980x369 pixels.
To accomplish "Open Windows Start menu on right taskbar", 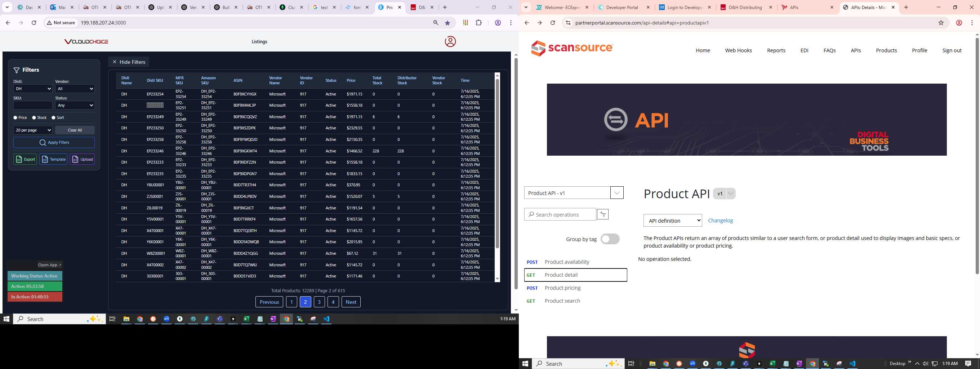I will [x=525, y=364].
